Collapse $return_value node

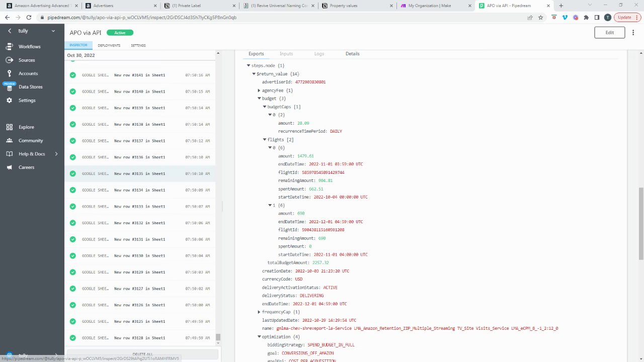[254, 74]
